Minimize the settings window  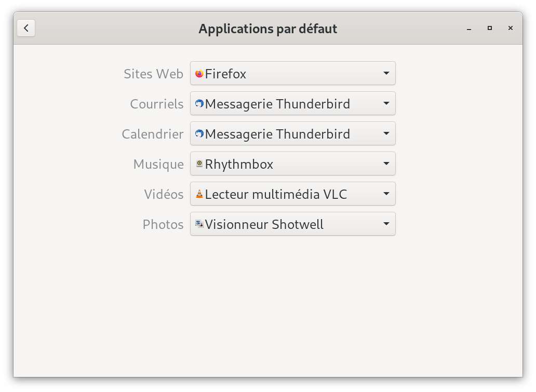[469, 28]
